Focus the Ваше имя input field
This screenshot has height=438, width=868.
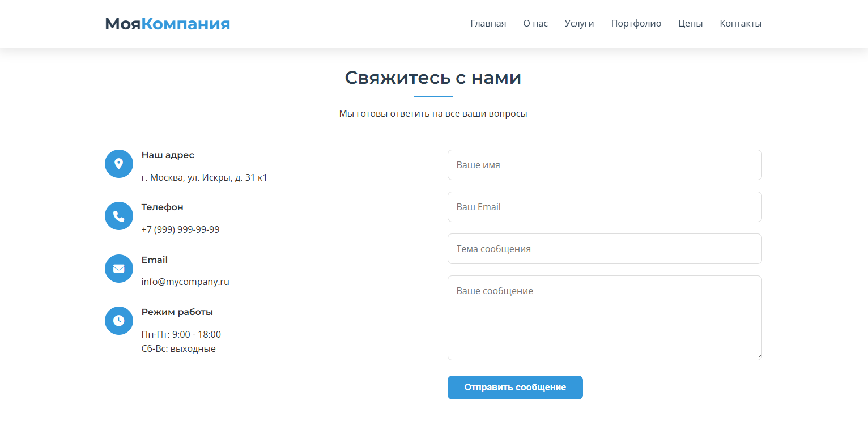605,165
